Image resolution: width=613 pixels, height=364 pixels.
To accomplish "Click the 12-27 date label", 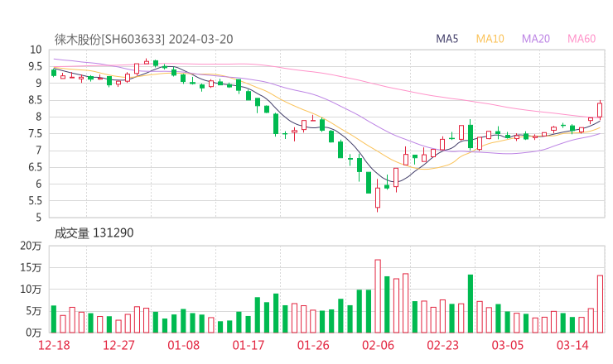I will coord(118,345).
